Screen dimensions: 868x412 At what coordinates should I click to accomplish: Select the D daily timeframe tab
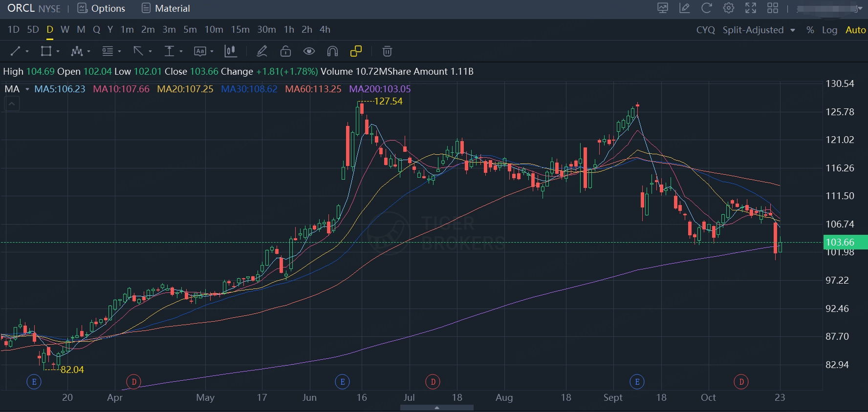coord(50,30)
